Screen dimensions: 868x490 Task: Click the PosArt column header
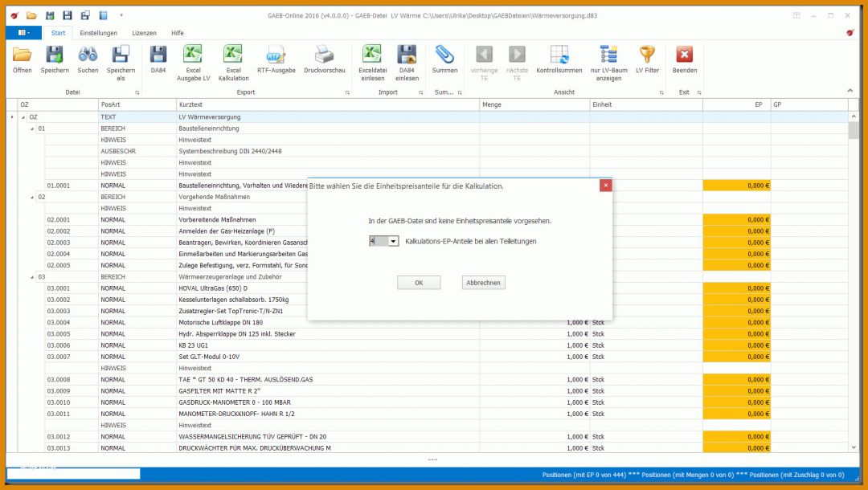click(x=137, y=104)
